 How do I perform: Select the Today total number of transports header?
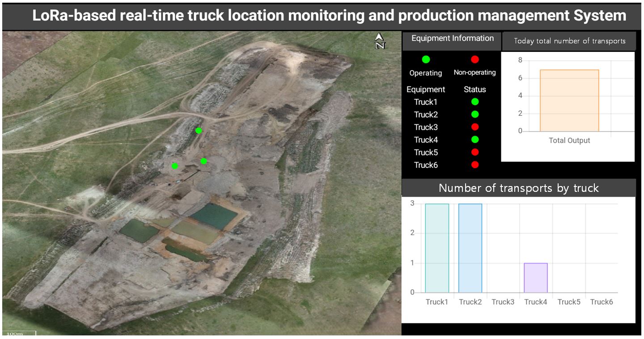pyautogui.click(x=569, y=41)
